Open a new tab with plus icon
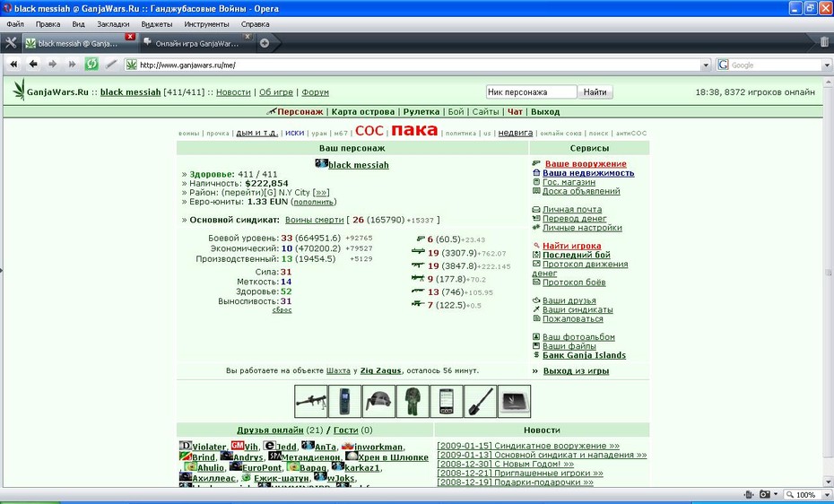834x504 pixels. coord(265,44)
